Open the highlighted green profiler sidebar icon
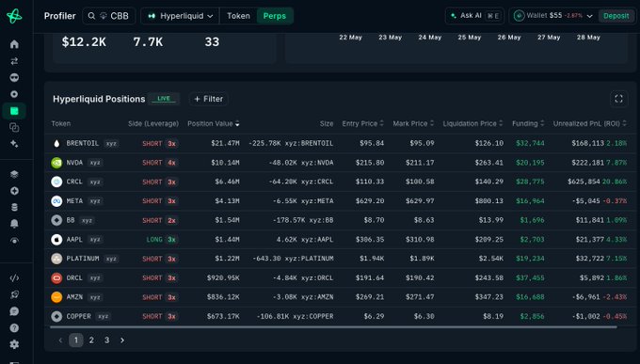Screen dimensions: 640x364 pyautogui.click(x=14, y=111)
